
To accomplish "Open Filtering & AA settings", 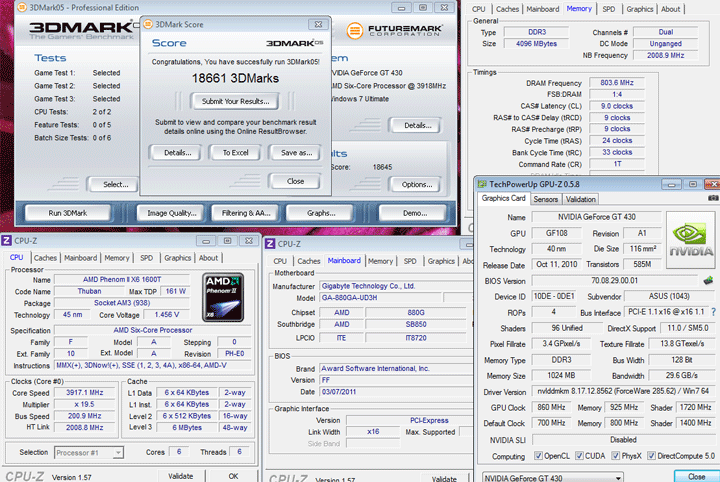I will [246, 213].
